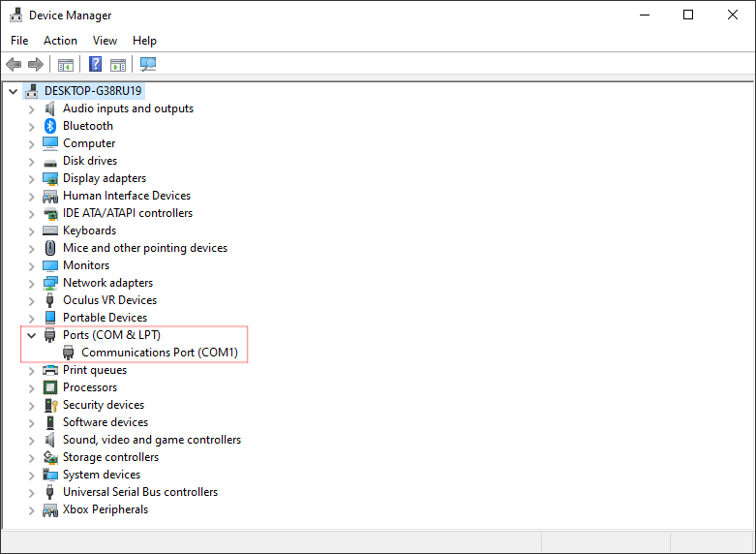Select the Human Interface Devices icon
The image size is (756, 554).
coord(50,196)
